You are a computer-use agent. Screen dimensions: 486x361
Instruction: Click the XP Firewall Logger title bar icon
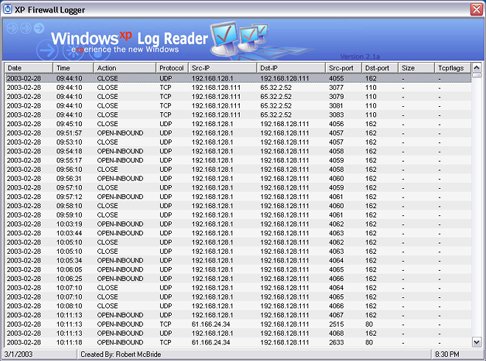pos(7,9)
